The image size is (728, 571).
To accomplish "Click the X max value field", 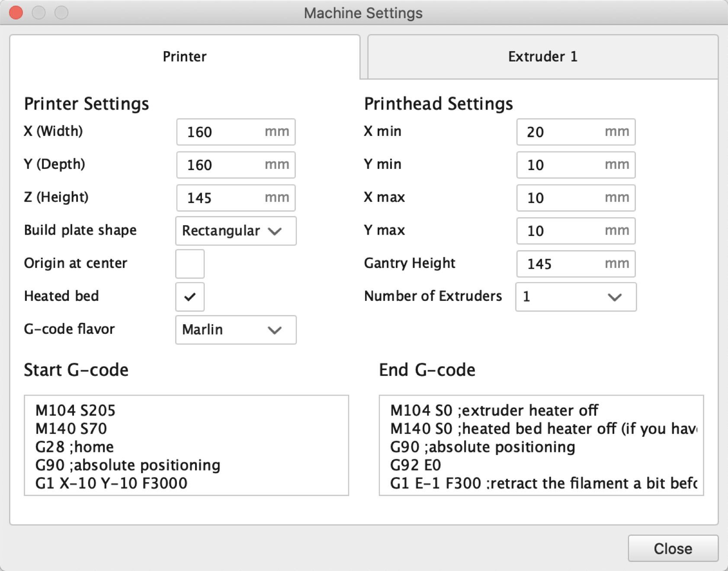I will coord(576,198).
